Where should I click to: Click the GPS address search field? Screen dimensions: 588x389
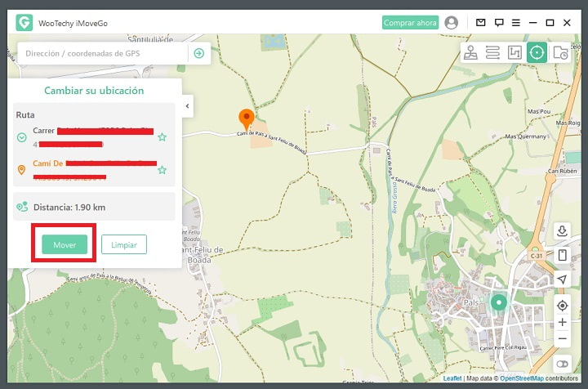tap(103, 53)
